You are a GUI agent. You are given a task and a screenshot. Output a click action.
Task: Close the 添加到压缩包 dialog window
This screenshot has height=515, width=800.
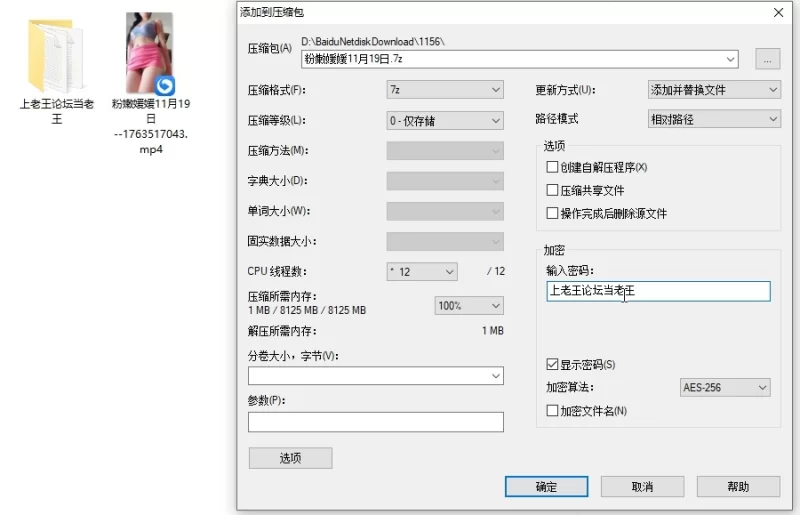778,12
